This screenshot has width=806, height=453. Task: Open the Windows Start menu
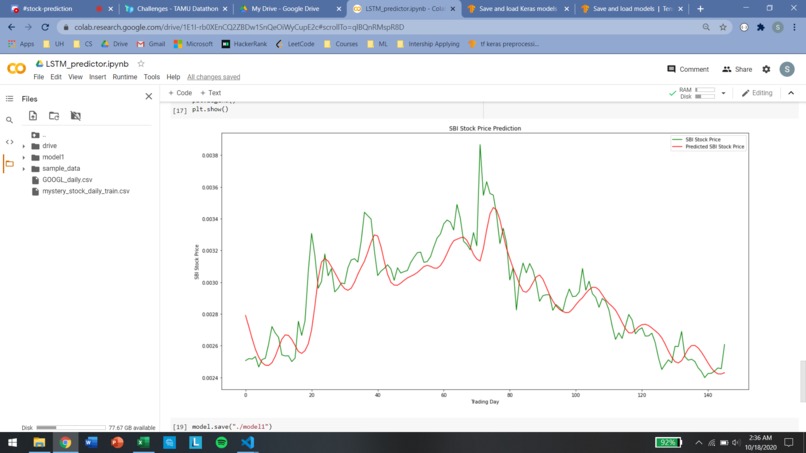12,443
